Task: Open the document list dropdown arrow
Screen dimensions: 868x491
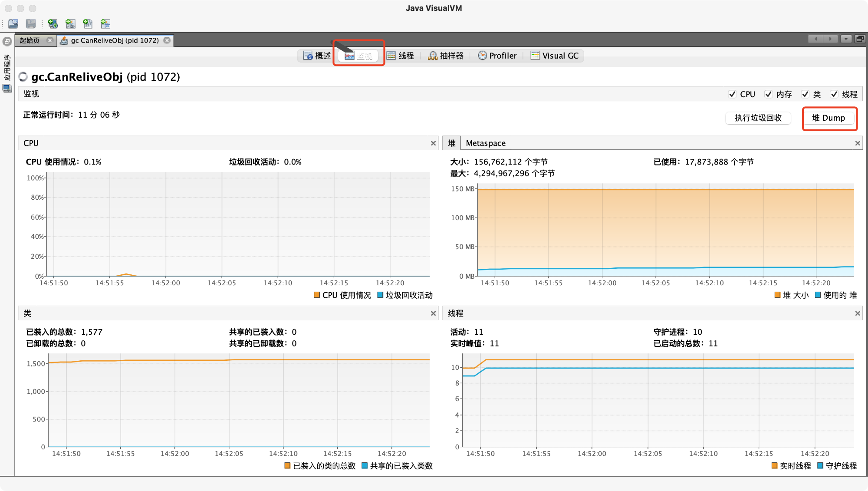Action: 845,39
